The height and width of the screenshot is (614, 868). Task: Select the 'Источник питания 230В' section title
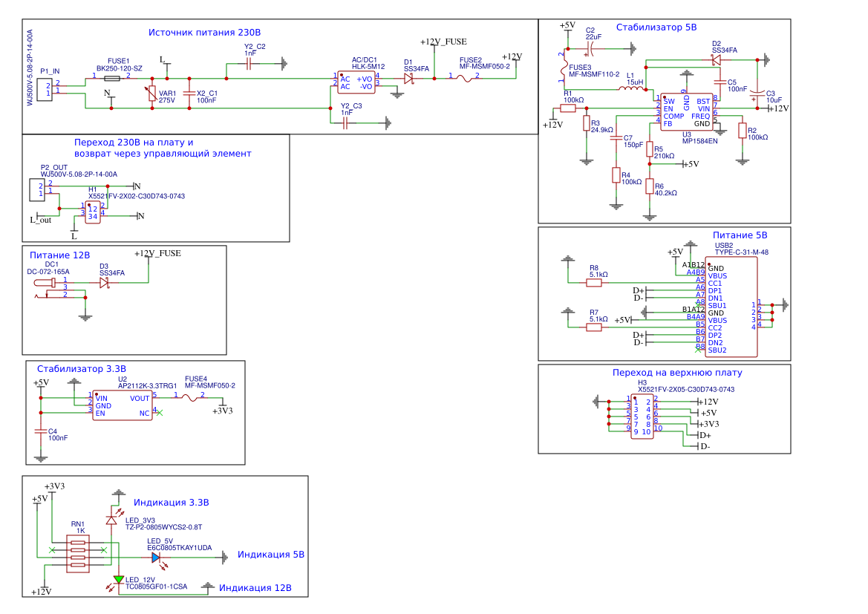coord(204,33)
